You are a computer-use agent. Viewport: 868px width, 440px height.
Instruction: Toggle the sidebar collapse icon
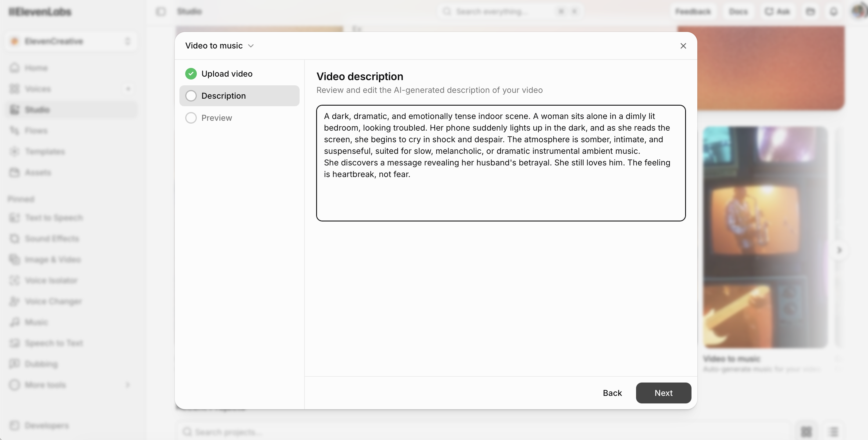pyautogui.click(x=161, y=11)
